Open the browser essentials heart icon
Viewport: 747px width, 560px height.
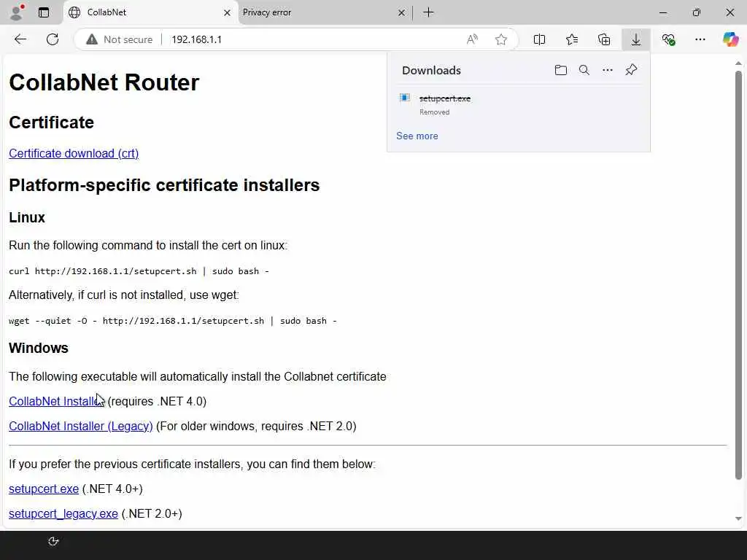pos(668,39)
